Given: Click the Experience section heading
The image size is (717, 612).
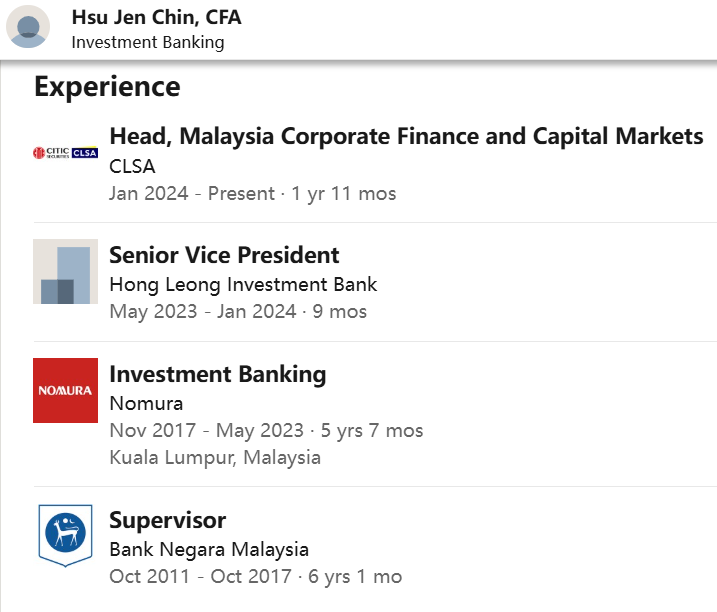Looking at the screenshot, I should click(x=107, y=86).
